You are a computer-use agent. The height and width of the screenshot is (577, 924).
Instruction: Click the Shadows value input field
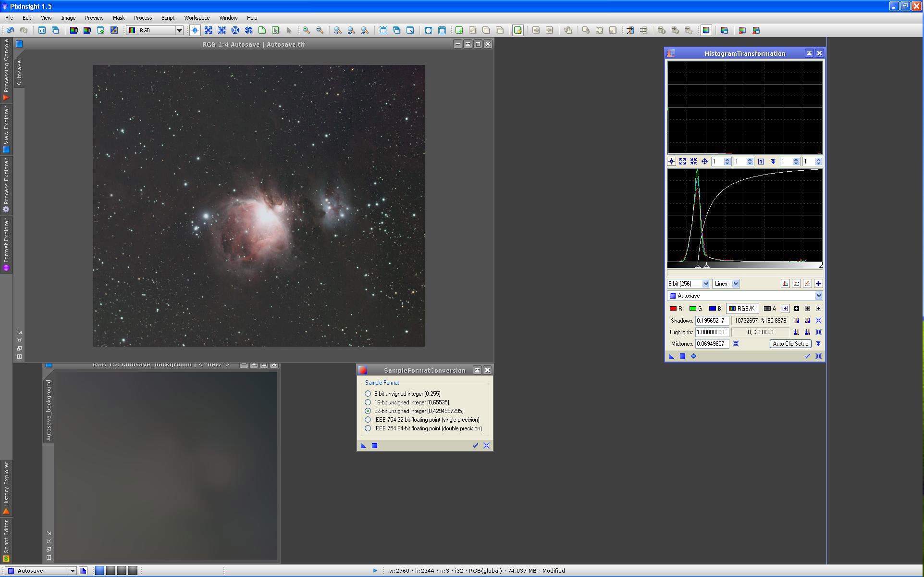tap(712, 321)
